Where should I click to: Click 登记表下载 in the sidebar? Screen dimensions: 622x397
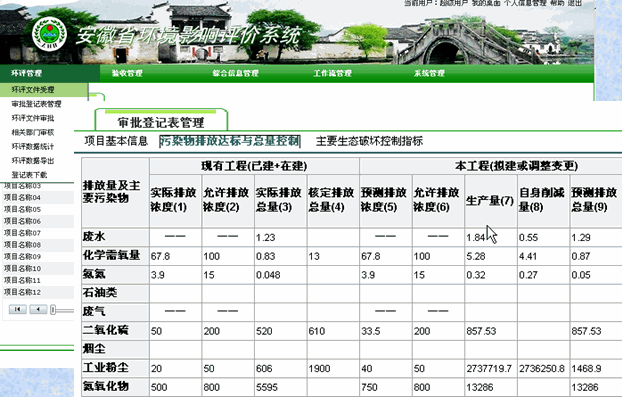click(x=29, y=175)
